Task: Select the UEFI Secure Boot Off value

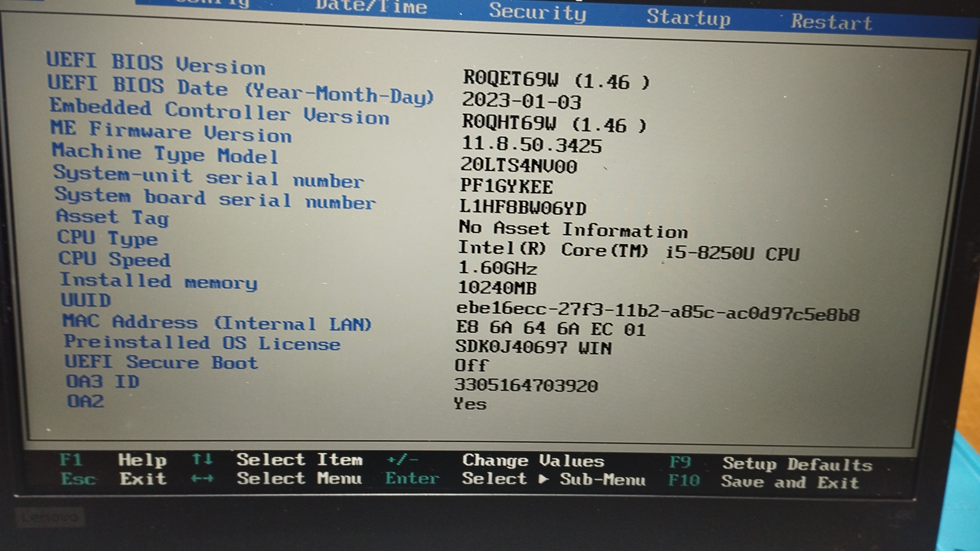Action: click(x=471, y=365)
